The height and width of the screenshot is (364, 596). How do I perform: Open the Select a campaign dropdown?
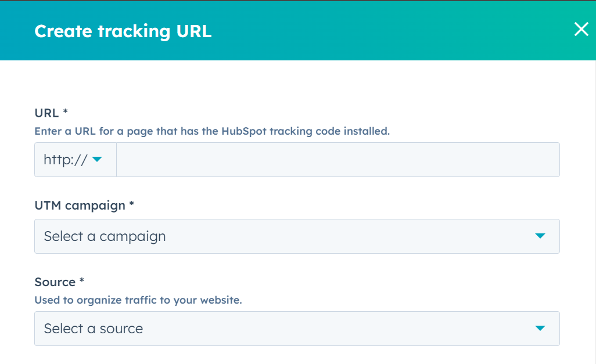click(297, 236)
